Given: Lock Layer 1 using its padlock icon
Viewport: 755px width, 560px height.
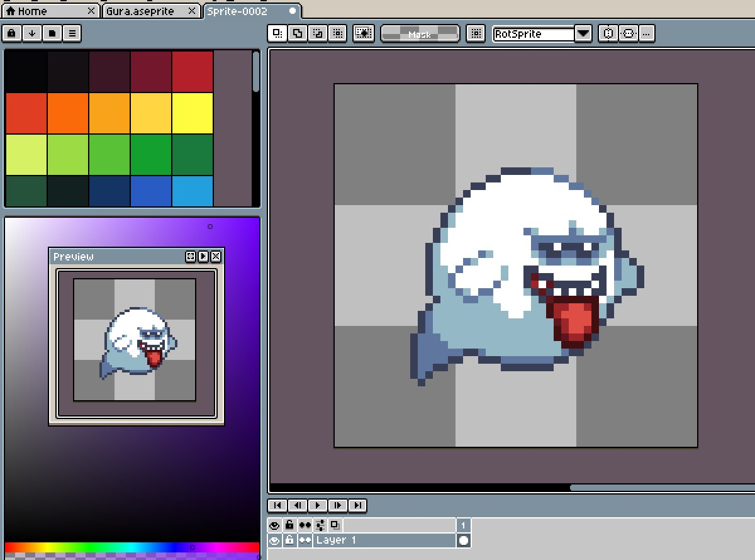Looking at the screenshot, I should (289, 540).
